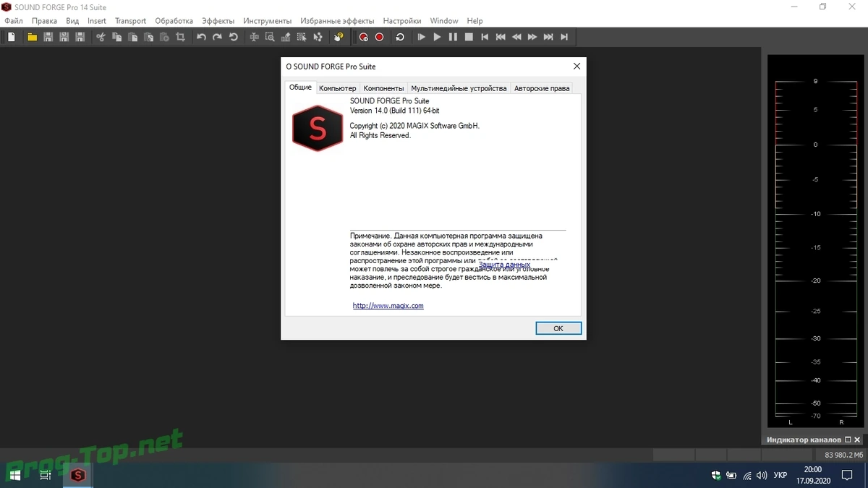Toggle the Loop playback icon

point(400,37)
